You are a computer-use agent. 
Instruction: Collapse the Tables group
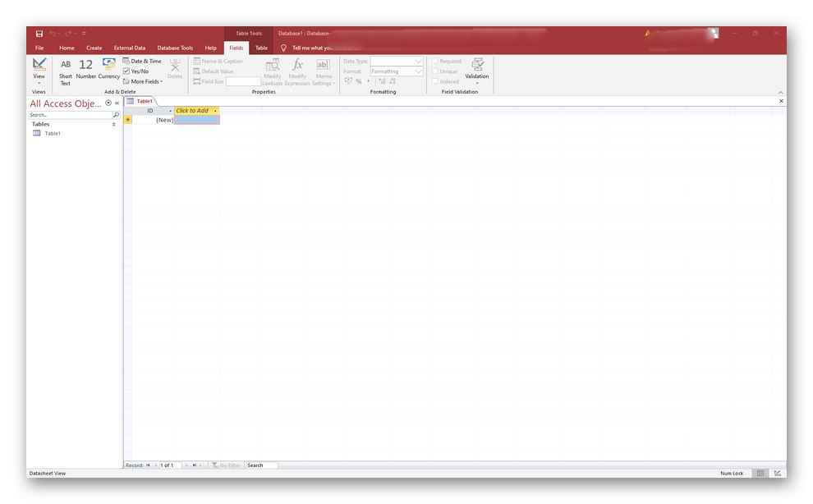pyautogui.click(x=113, y=125)
